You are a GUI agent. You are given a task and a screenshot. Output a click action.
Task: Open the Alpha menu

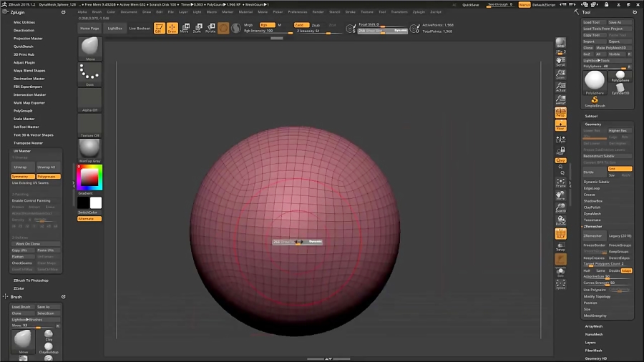click(82, 12)
